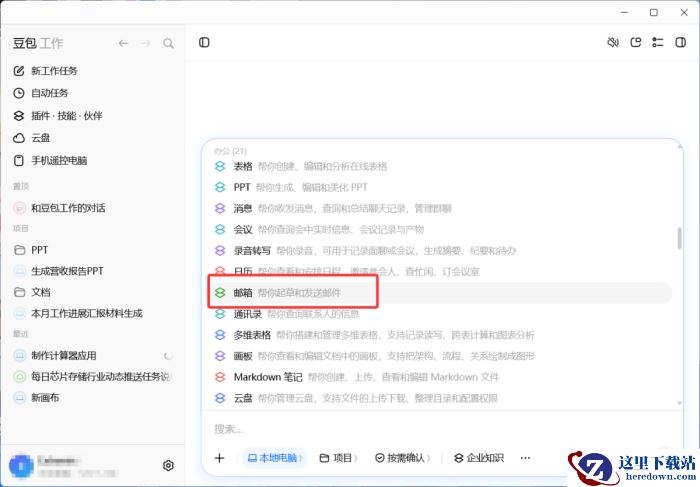The height and width of the screenshot is (487, 700).
Task: Click the clock icon for 自动任务
Action: tap(19, 93)
